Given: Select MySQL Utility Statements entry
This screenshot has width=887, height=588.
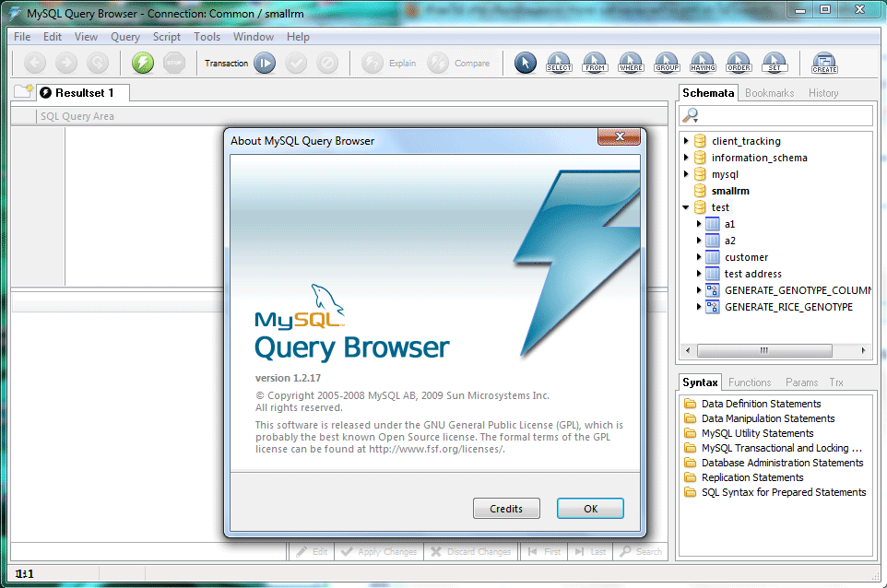Looking at the screenshot, I should pyautogui.click(x=758, y=433).
